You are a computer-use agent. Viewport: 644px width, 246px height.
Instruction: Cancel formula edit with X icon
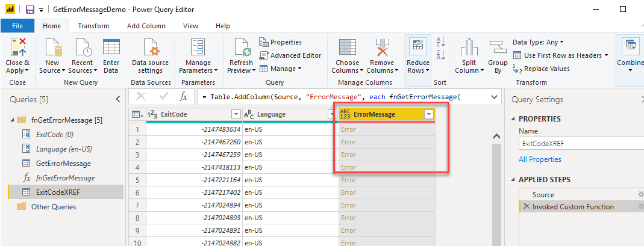[141, 97]
